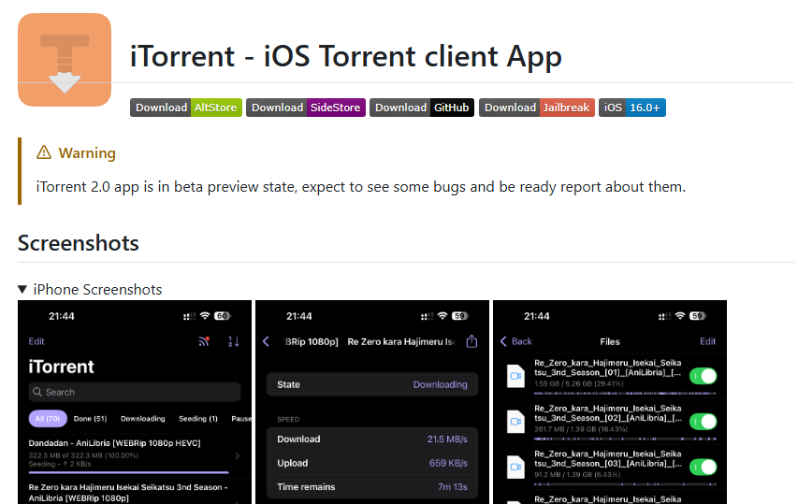812x504 pixels.
Task: Click the Download 21.5 MB/s row
Action: 371,439
